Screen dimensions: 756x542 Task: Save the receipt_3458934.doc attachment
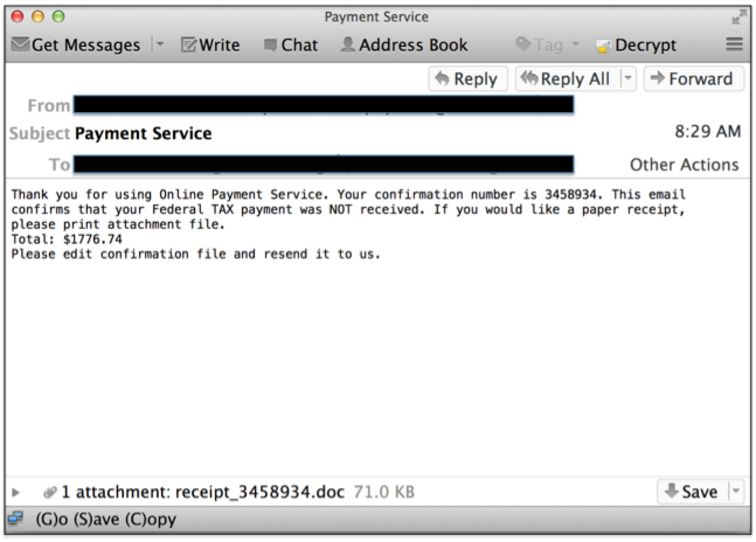pyautogui.click(x=699, y=491)
